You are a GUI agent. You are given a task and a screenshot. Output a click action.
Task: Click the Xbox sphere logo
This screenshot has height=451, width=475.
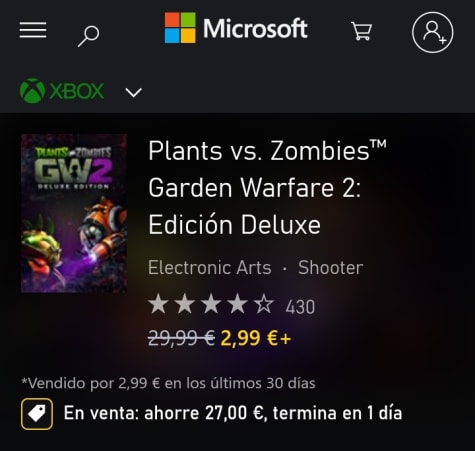[x=32, y=91]
